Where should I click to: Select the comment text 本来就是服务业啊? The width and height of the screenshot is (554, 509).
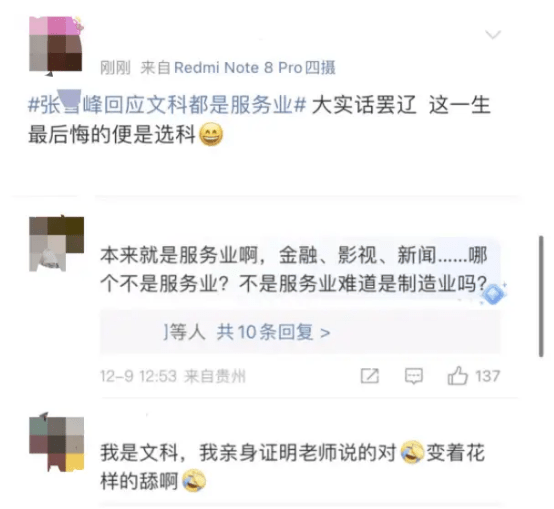[179, 255]
